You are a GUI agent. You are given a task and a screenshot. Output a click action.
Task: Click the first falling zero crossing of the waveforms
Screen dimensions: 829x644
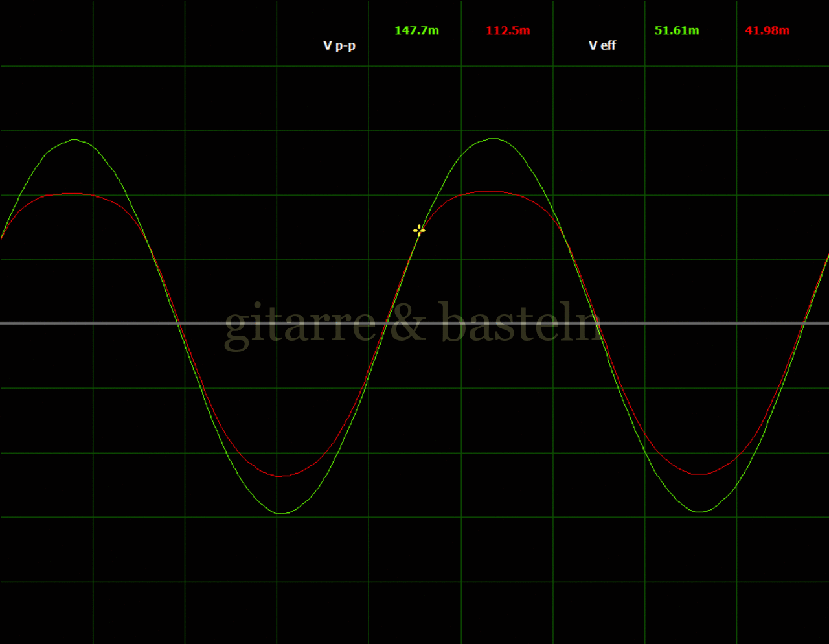coord(178,323)
